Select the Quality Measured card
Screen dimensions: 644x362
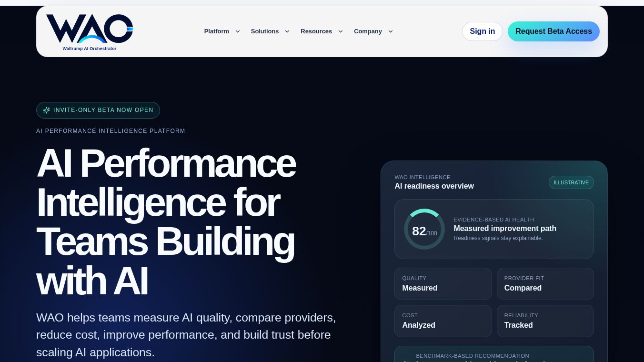(443, 284)
